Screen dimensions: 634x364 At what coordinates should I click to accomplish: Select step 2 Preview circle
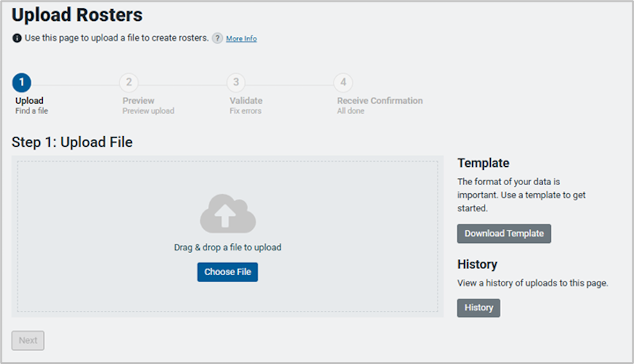[x=129, y=82]
